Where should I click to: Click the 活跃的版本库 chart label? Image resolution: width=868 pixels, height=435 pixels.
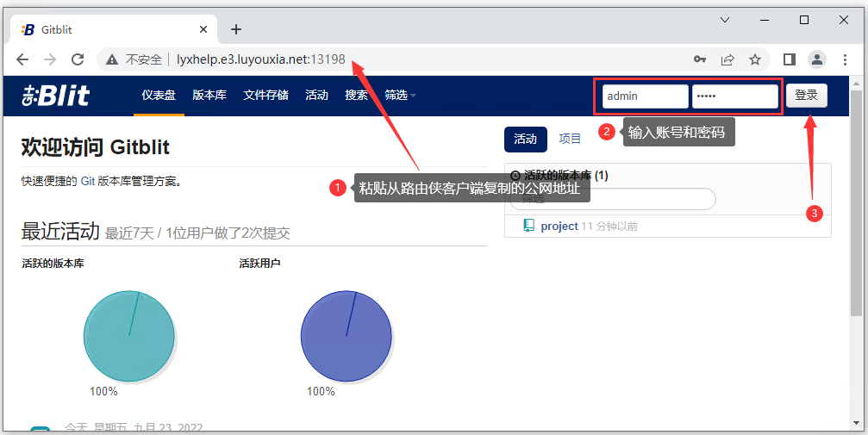(53, 264)
